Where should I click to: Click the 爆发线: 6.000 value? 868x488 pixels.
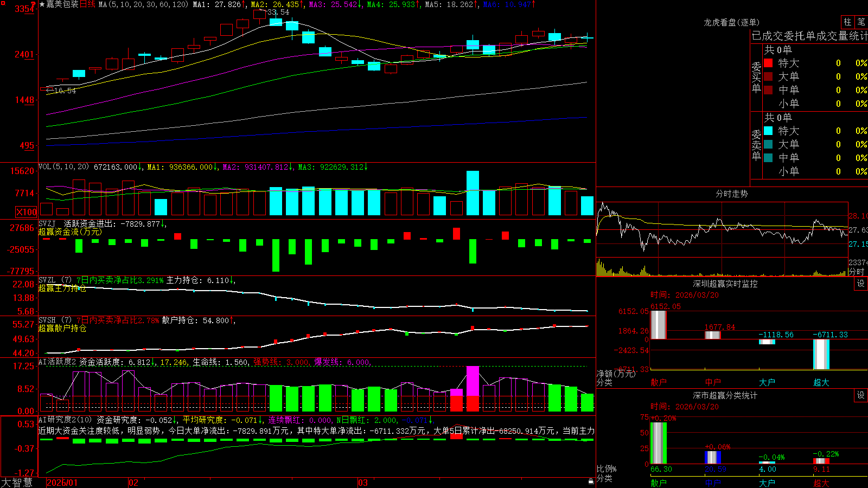pos(342,362)
